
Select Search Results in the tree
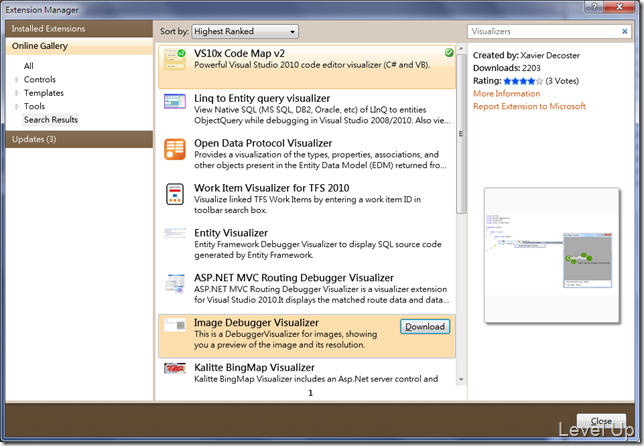tap(51, 120)
